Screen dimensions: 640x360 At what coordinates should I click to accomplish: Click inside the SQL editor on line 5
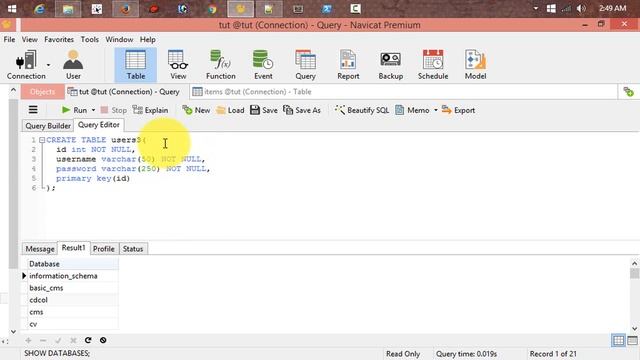point(93,178)
